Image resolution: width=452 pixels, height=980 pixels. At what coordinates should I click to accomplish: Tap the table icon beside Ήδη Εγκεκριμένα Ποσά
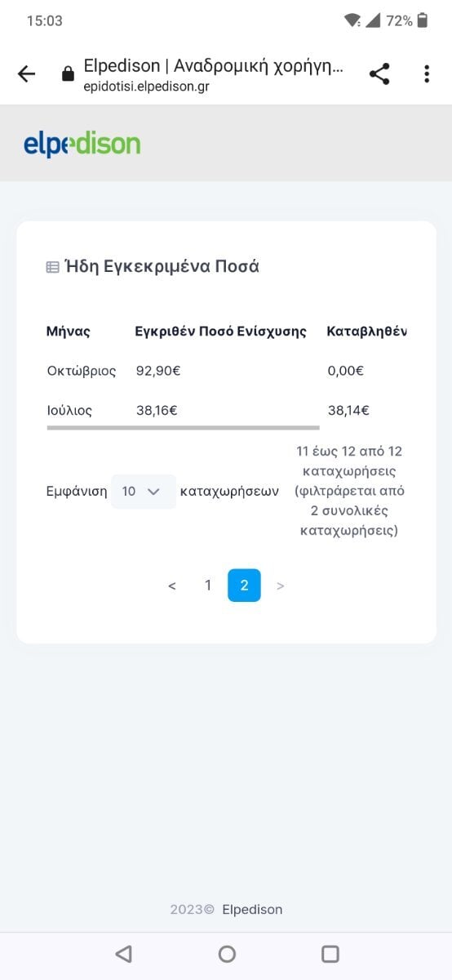click(52, 267)
